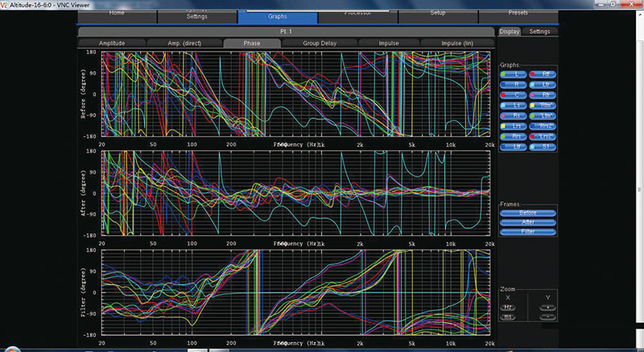This screenshot has height=352, width=644.
Task: Toggle the Rtr channel graph
Action: 543,95
